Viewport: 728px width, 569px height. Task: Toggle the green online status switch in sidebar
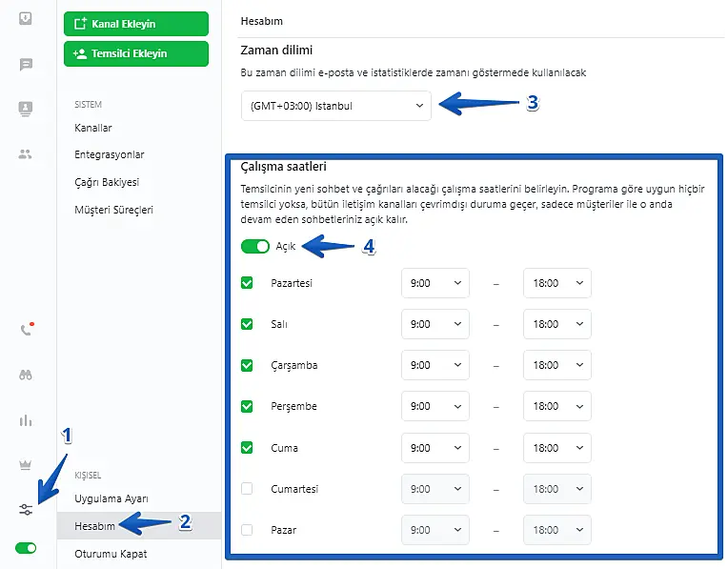coord(26,549)
